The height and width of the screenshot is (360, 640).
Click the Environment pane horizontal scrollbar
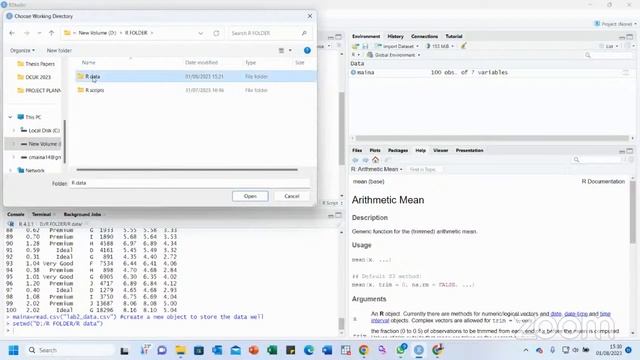(492, 138)
